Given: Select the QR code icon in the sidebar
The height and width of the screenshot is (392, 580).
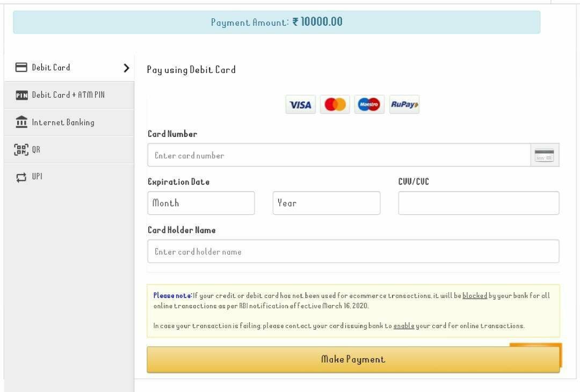Looking at the screenshot, I should pos(21,149).
